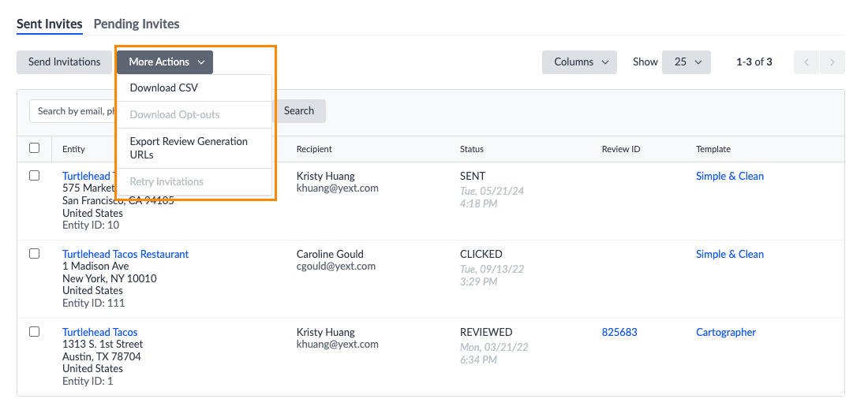Check the Austin Turtlehead Tacos row checkbox
Screen dimensions: 868x410
[34, 331]
